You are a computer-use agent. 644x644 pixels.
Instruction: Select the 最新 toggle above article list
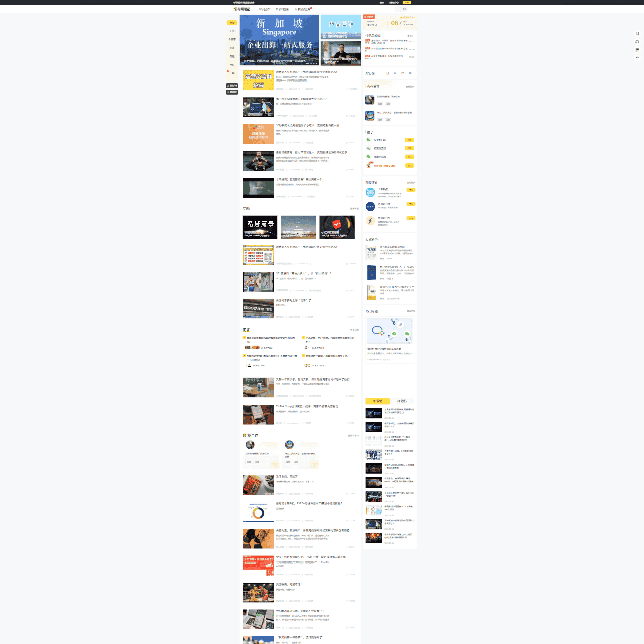[x=377, y=401]
